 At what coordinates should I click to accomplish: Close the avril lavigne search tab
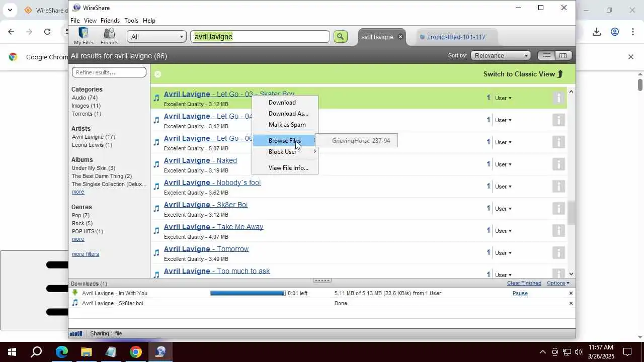400,37
